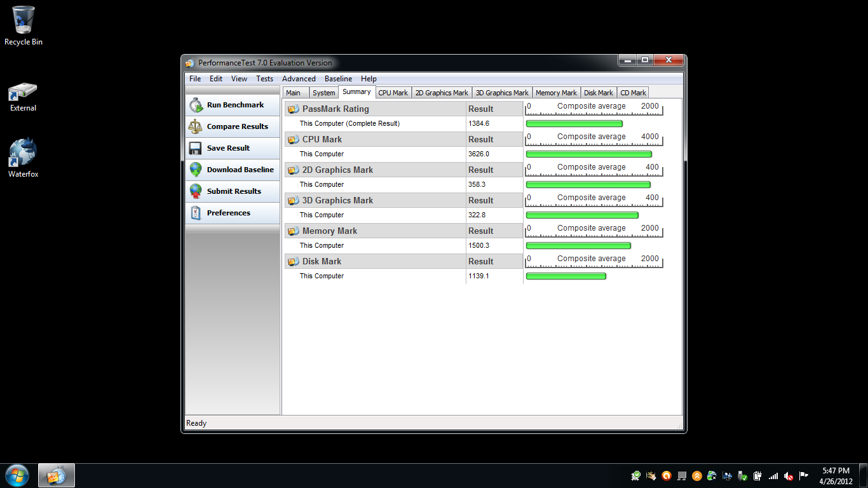Click the 2D Graphics Mark value 358.3

pyautogui.click(x=477, y=184)
